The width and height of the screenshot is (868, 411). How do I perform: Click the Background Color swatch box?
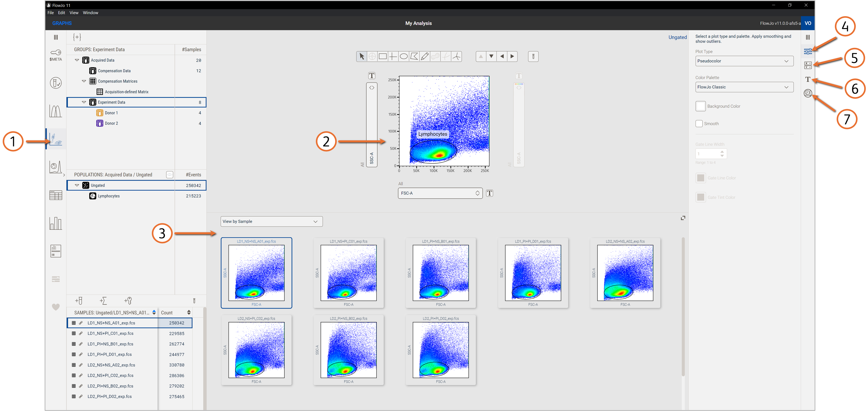700,106
